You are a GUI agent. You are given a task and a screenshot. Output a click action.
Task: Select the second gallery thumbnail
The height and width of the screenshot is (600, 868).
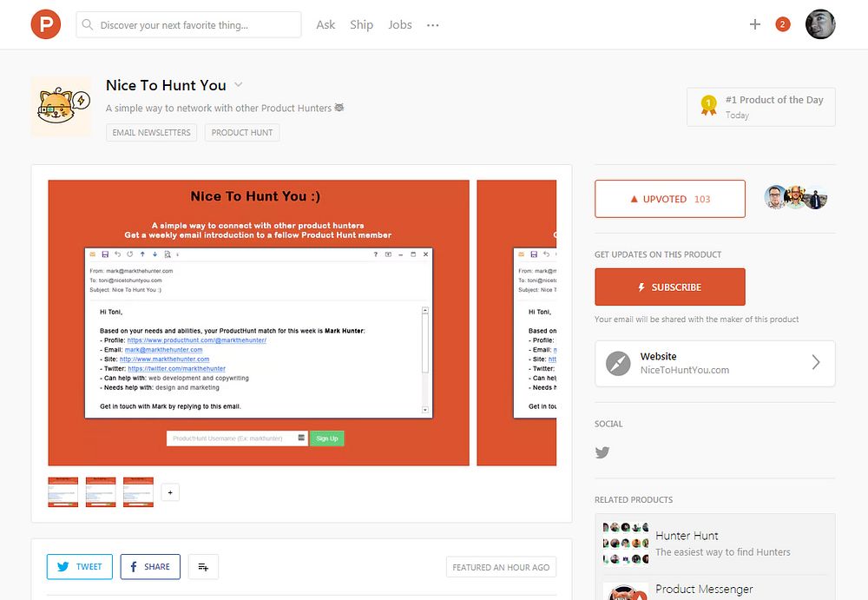101,492
